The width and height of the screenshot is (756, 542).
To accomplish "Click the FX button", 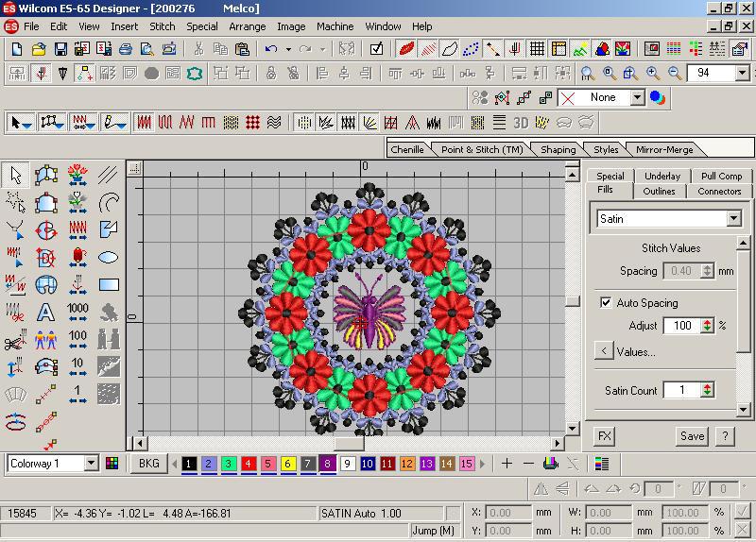I will 604,436.
